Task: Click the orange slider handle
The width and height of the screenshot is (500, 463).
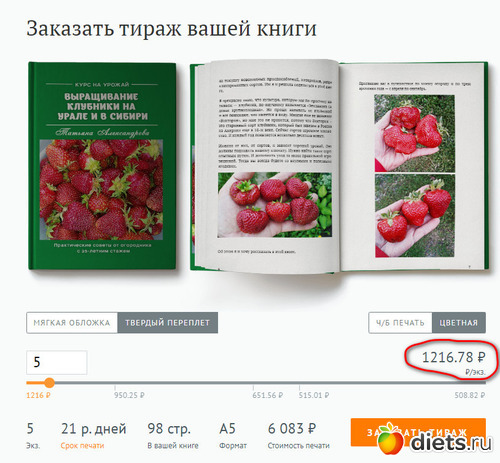Action: 49,383
